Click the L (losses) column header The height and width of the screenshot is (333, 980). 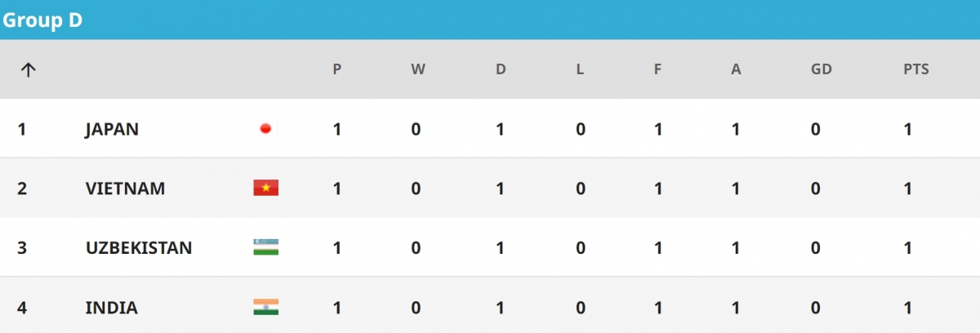click(x=580, y=69)
